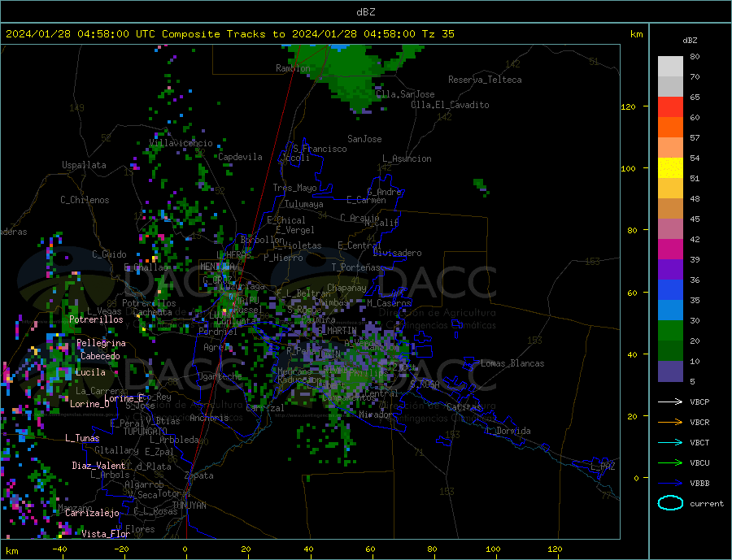Click the Ugarteche map label

220,376
